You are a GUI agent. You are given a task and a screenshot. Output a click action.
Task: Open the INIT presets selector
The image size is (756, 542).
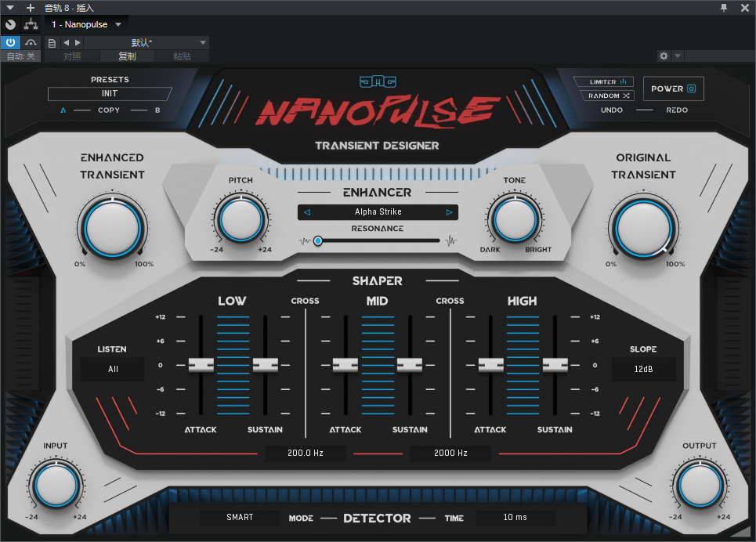pyautogui.click(x=110, y=93)
